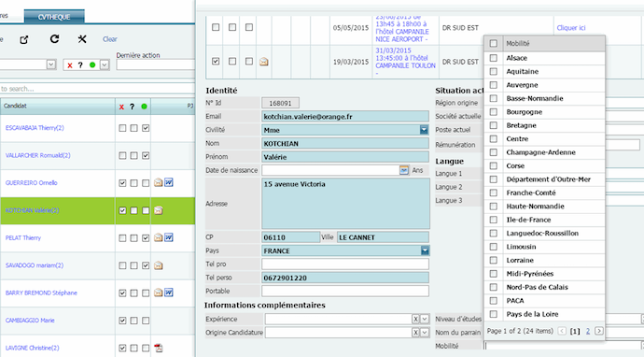This screenshot has height=357, width=644.
Task: Go to previous page in Mobilité list
Action: (562, 331)
